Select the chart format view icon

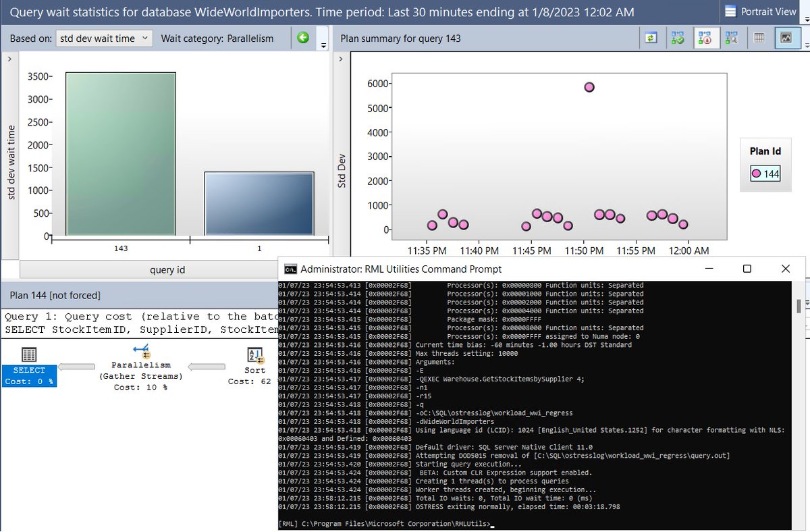(785, 37)
